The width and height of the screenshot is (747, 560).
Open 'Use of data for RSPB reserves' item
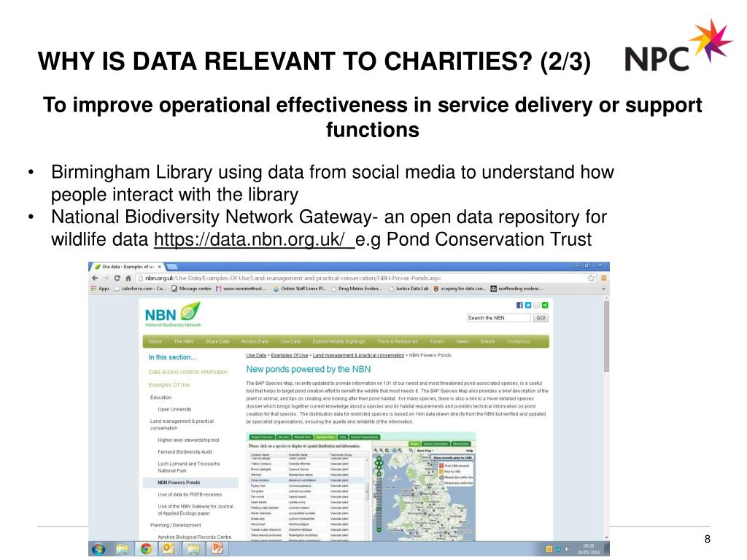[190, 494]
